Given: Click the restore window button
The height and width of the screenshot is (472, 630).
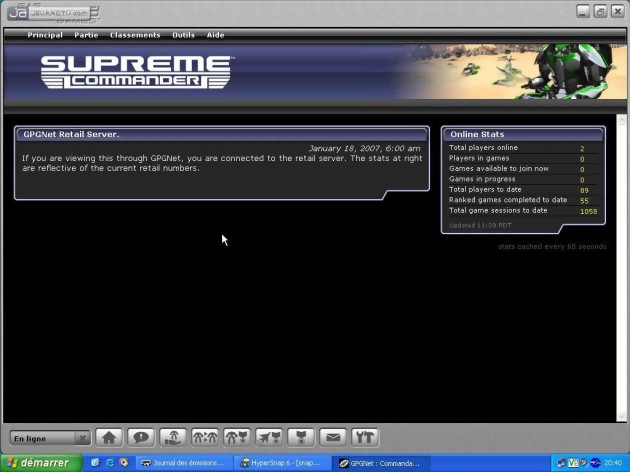Looking at the screenshot, I should click(600, 11).
